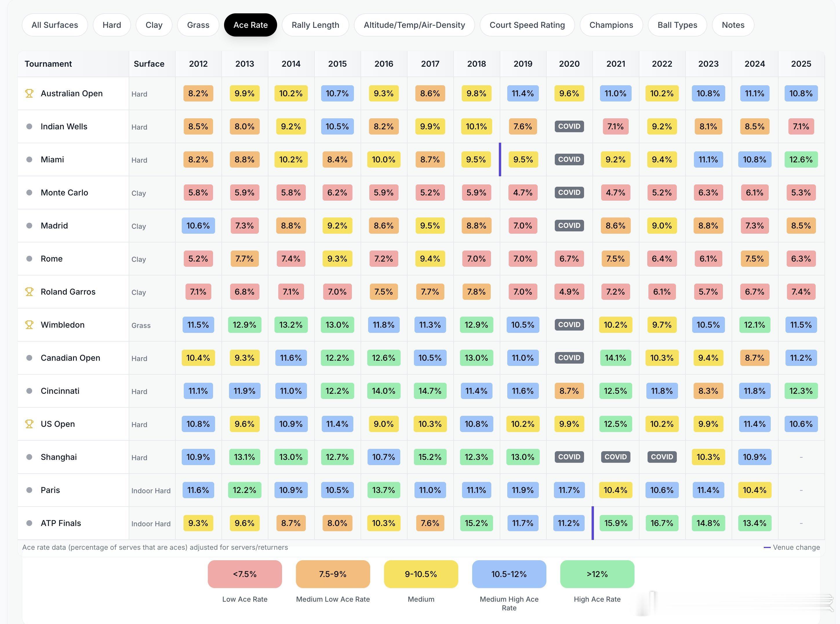Click the US Open trophy icon
Image resolution: width=840 pixels, height=624 pixels.
point(29,424)
